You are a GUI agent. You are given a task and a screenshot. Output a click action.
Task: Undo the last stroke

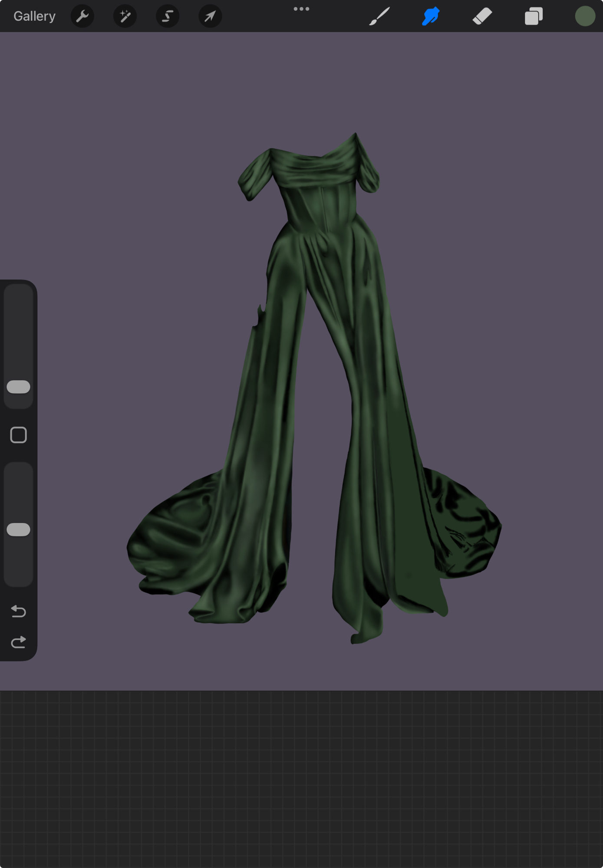click(x=18, y=611)
